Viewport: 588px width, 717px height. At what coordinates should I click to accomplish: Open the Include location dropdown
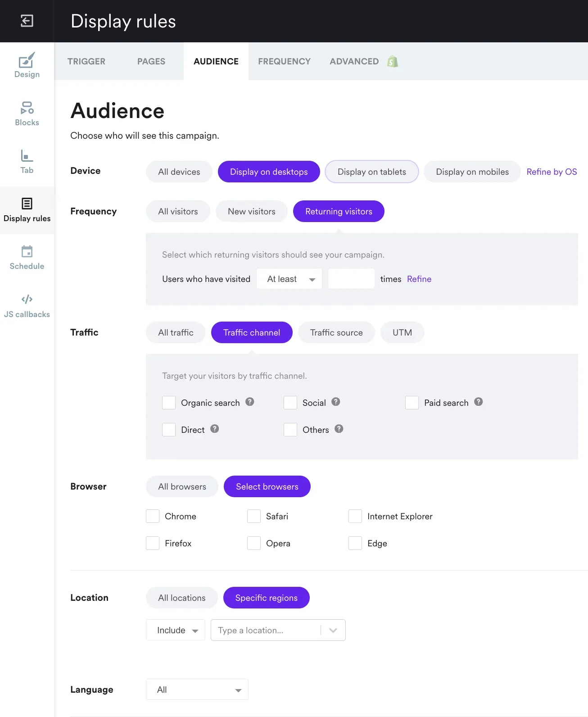coord(176,630)
